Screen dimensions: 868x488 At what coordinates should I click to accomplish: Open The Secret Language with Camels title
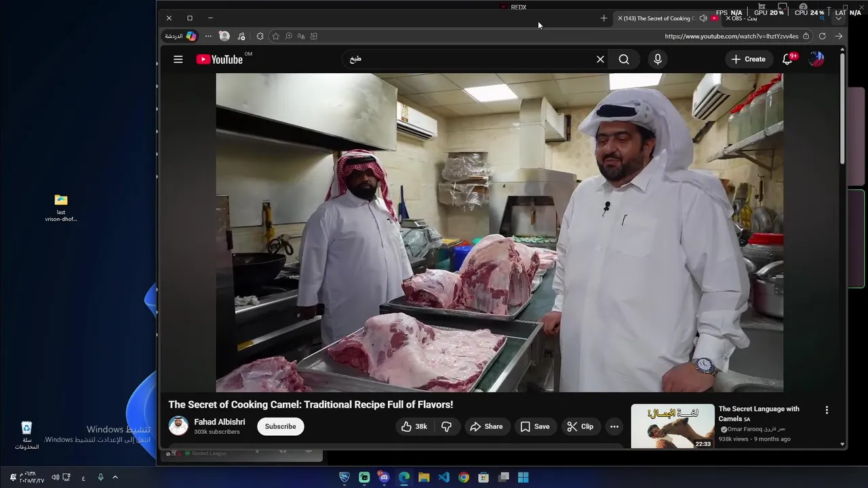pyautogui.click(x=759, y=413)
